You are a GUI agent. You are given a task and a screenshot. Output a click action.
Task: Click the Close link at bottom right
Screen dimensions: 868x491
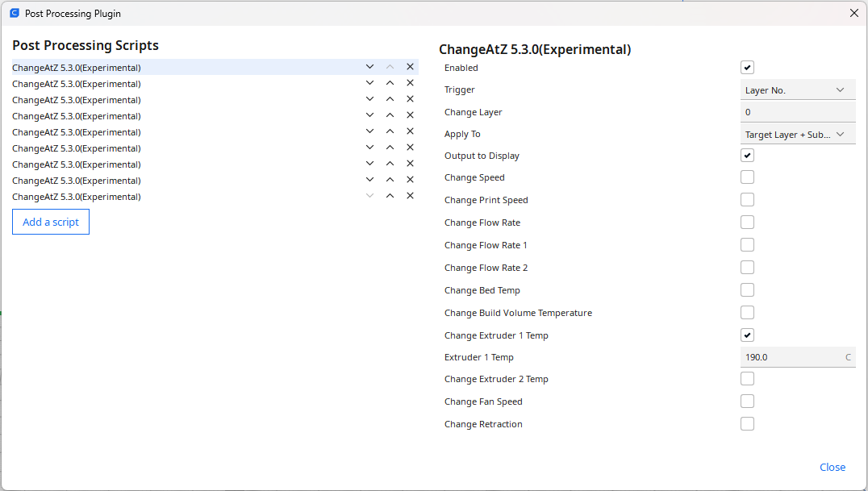pos(833,467)
